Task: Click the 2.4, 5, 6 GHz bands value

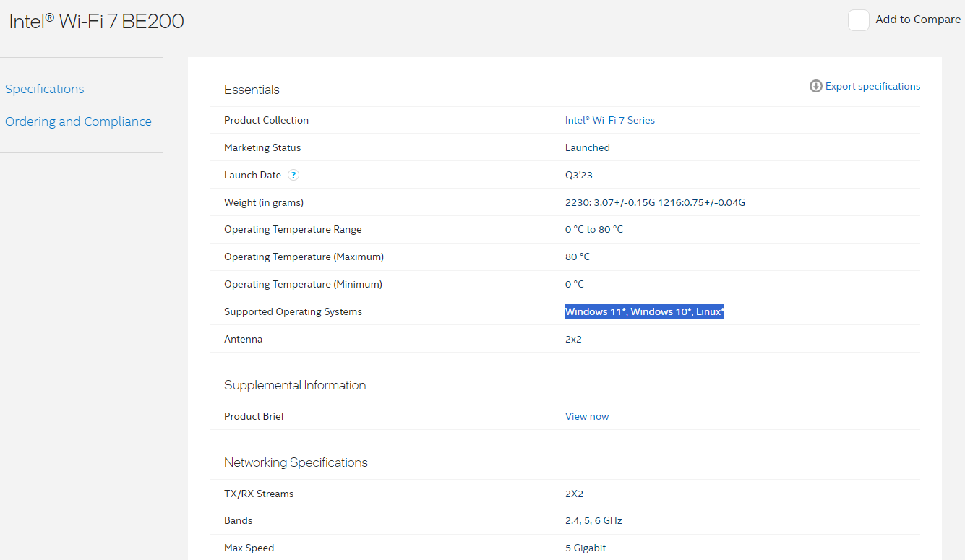Action: coord(593,520)
